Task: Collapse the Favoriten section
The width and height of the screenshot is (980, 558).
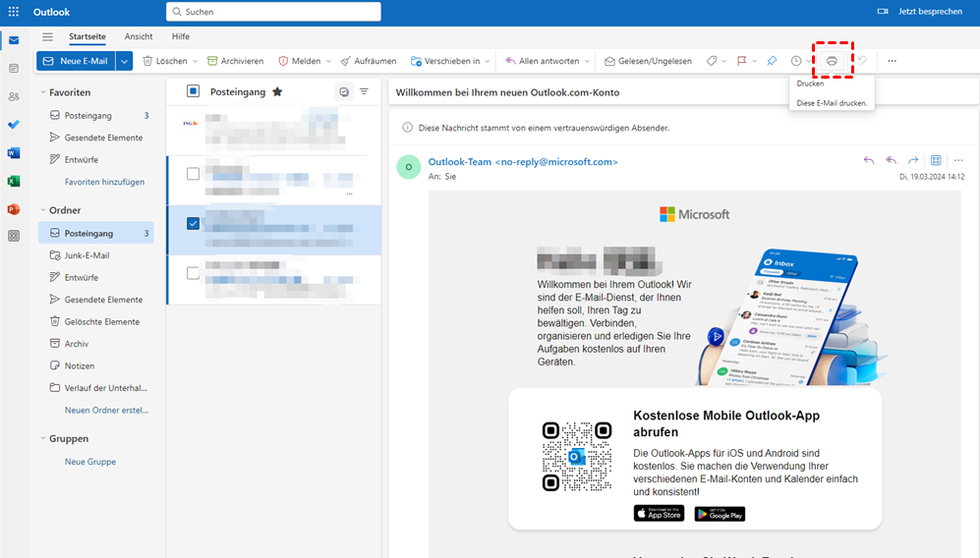Action: (x=43, y=92)
